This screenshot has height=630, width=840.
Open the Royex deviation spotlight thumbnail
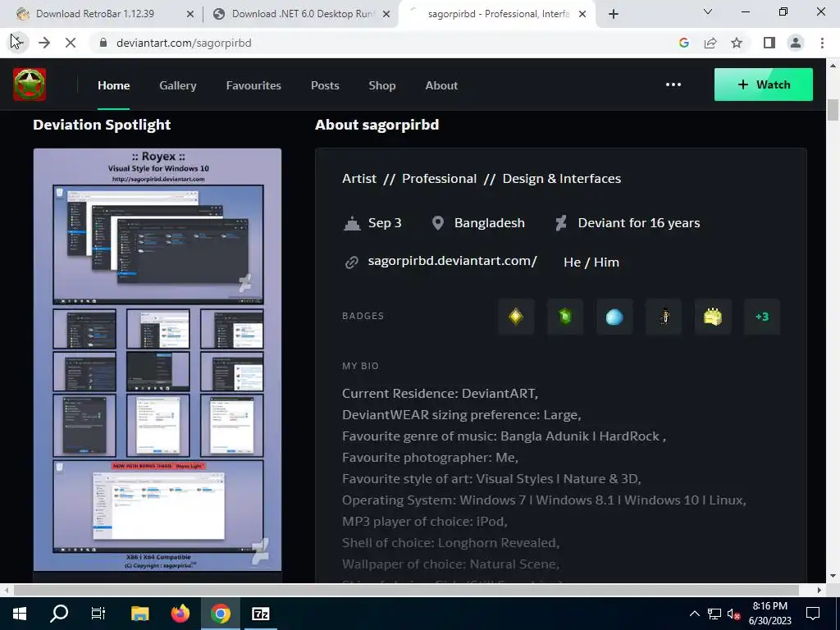157,359
